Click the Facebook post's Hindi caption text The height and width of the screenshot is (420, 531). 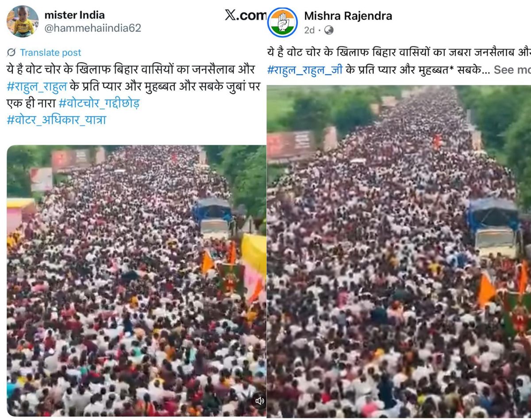tap(399, 61)
